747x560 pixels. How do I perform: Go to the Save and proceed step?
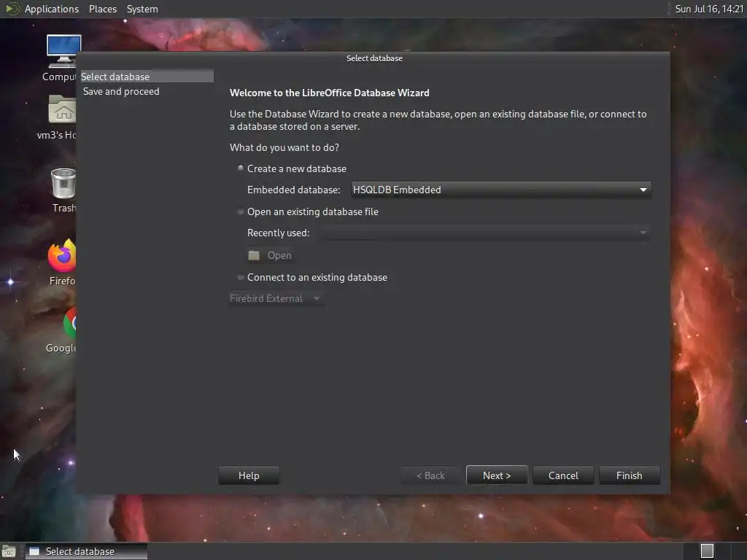point(121,91)
